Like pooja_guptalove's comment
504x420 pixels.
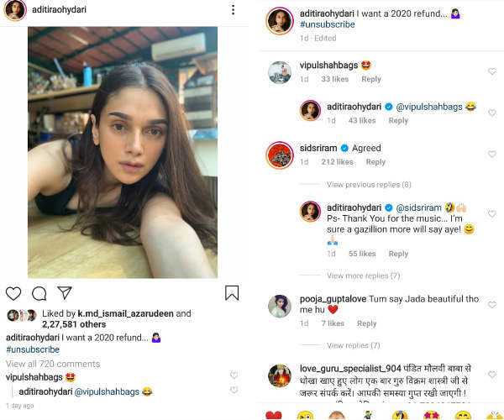point(492,305)
